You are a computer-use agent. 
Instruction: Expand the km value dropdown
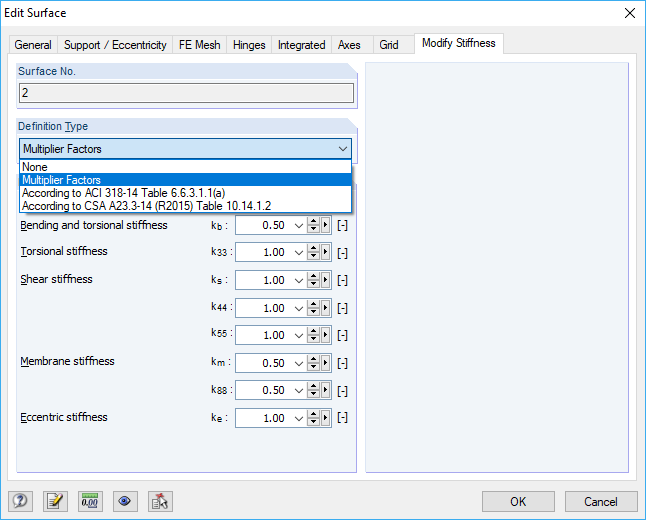click(x=299, y=363)
